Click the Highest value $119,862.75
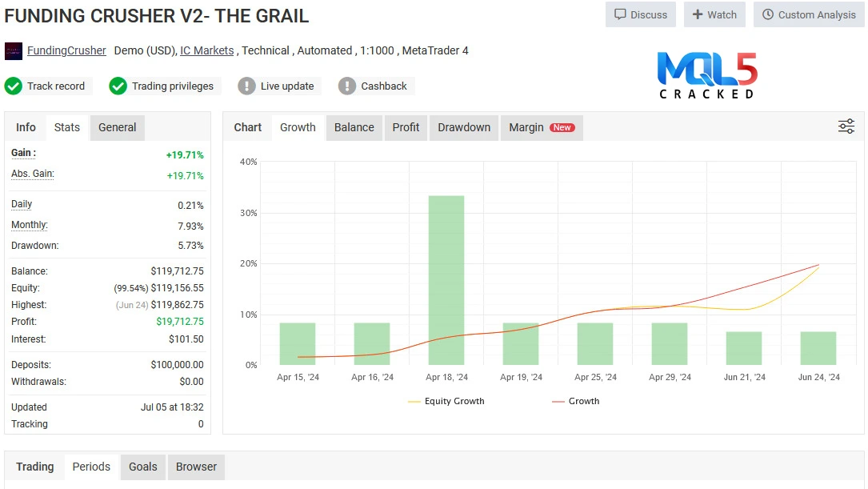The width and height of the screenshot is (868, 489). 177,305
